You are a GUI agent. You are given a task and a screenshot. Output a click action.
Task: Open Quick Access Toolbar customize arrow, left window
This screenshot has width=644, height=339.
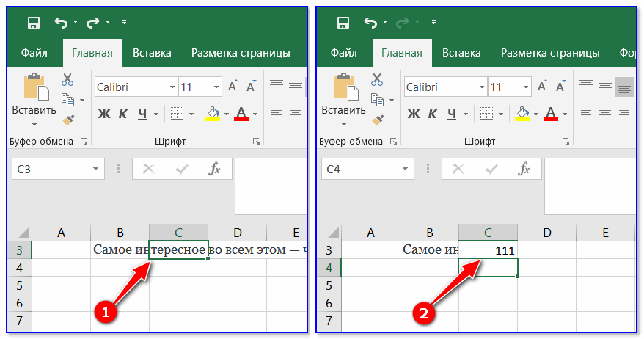coord(124,22)
